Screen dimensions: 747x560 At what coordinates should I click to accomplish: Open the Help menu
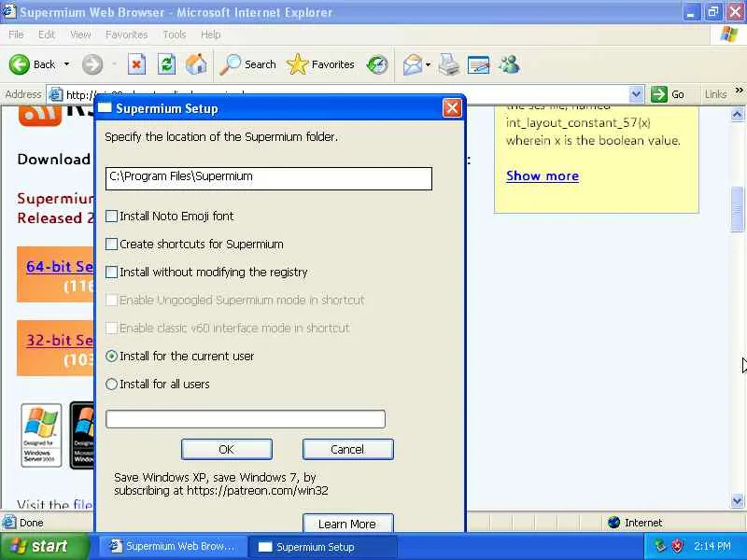(211, 35)
